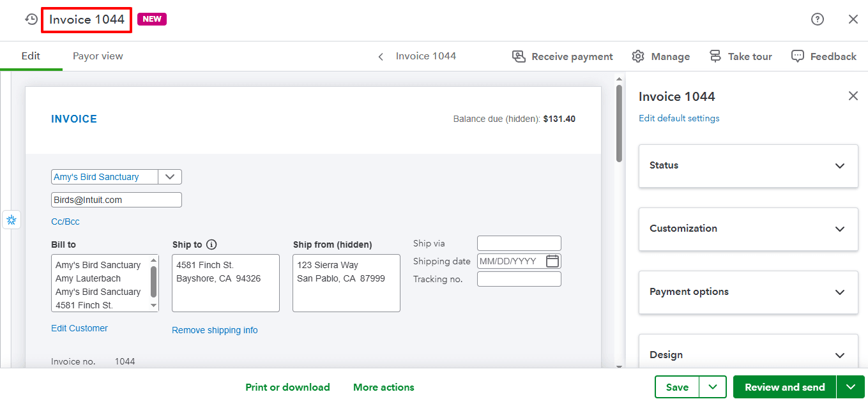The image size is (868, 406).
Task: Open the customer name dropdown
Action: (x=170, y=177)
